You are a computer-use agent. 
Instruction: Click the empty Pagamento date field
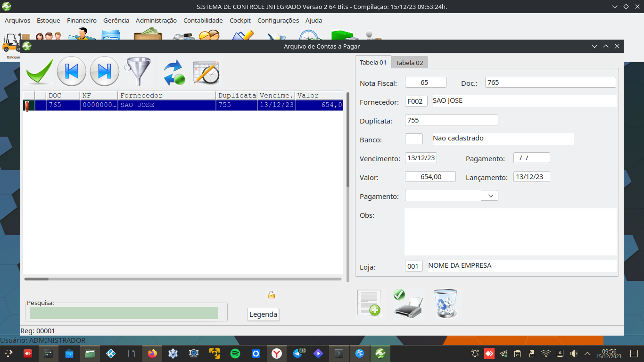(531, 158)
